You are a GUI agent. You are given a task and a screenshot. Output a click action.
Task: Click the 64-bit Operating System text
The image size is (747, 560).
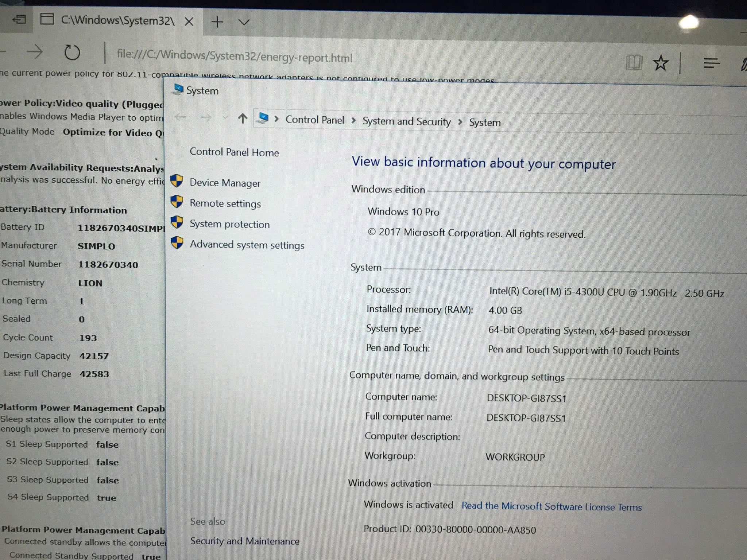589,331
